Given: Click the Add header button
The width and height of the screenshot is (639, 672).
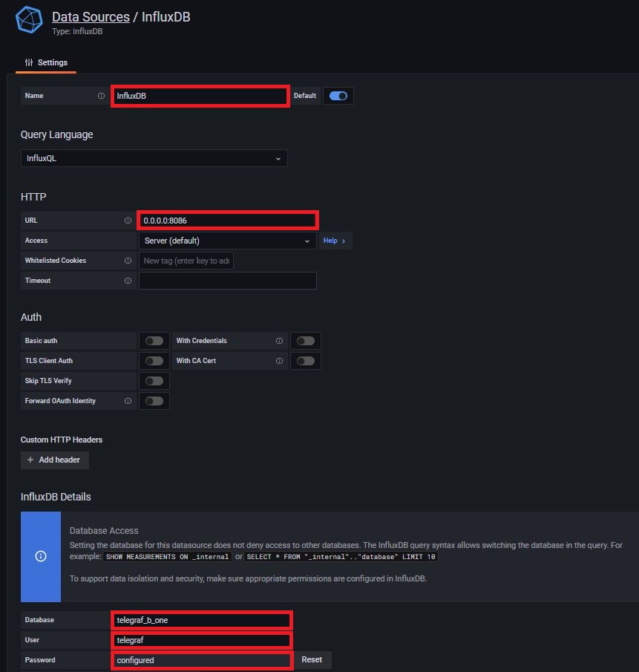Looking at the screenshot, I should pyautogui.click(x=55, y=460).
